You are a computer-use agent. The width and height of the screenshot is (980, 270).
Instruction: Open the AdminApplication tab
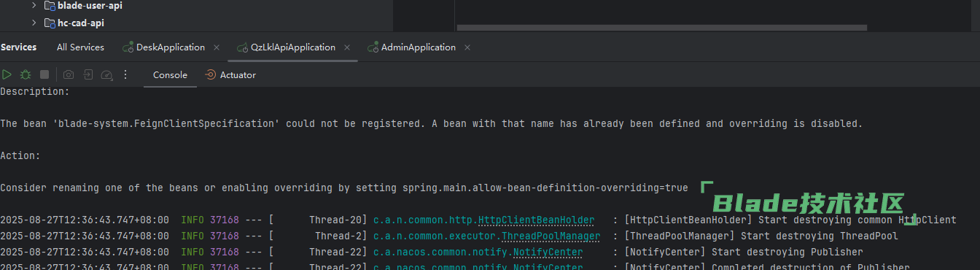tap(419, 47)
